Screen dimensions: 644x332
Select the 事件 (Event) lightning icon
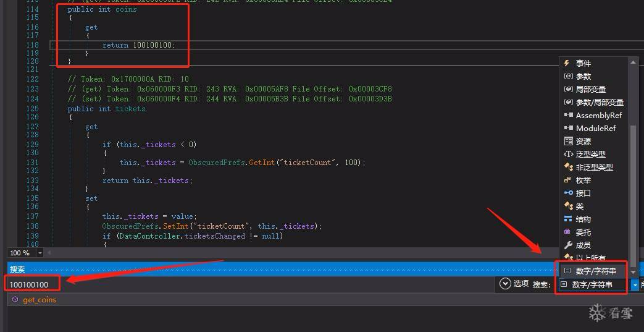[x=568, y=63]
